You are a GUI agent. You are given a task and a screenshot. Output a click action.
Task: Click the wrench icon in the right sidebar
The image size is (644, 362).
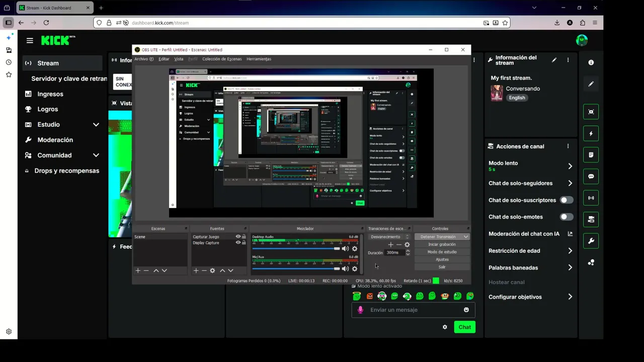pos(591,241)
